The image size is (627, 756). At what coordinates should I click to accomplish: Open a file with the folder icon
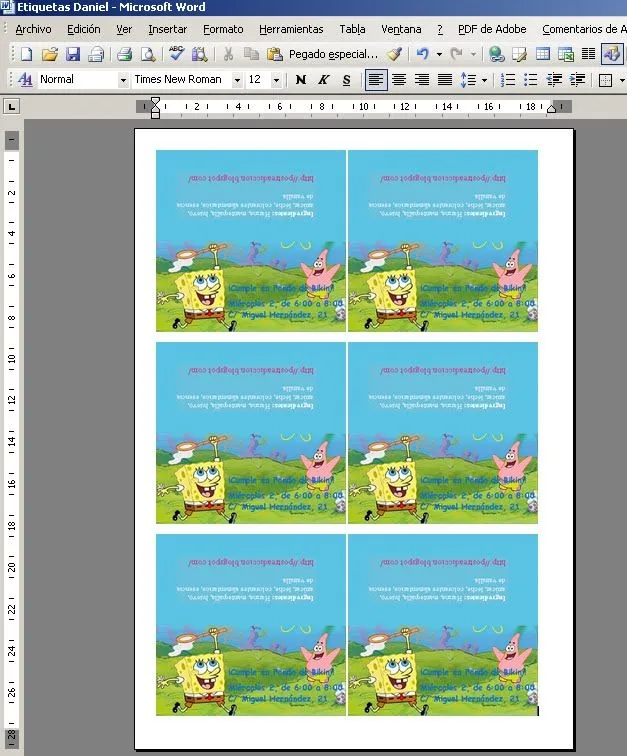click(50, 54)
